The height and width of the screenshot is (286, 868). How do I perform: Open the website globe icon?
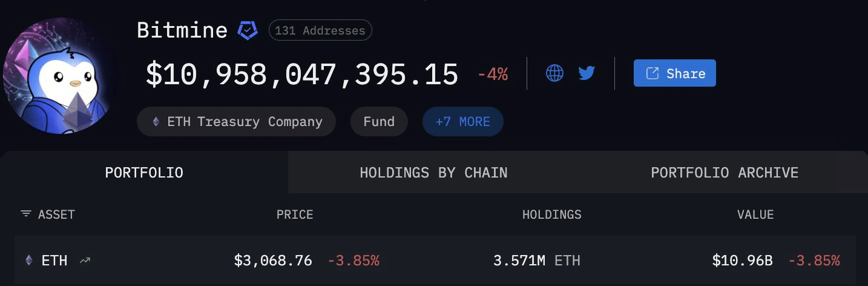click(x=554, y=73)
